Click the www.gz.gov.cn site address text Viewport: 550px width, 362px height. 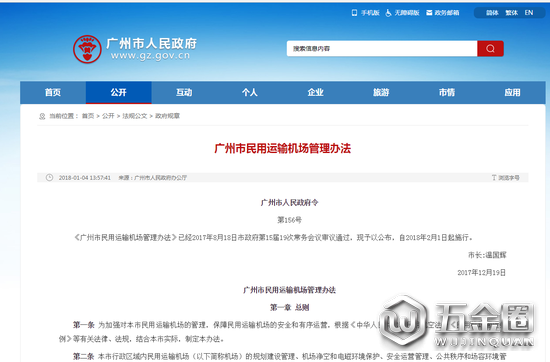point(150,55)
